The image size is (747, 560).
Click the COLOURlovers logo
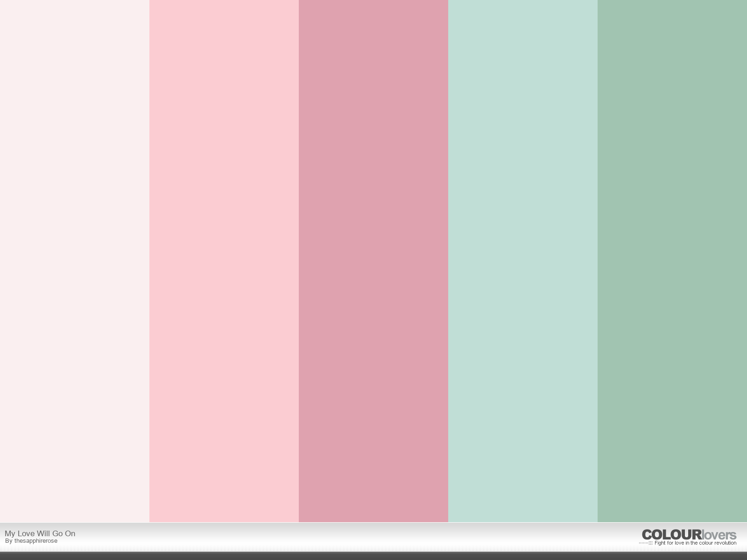[689, 535]
